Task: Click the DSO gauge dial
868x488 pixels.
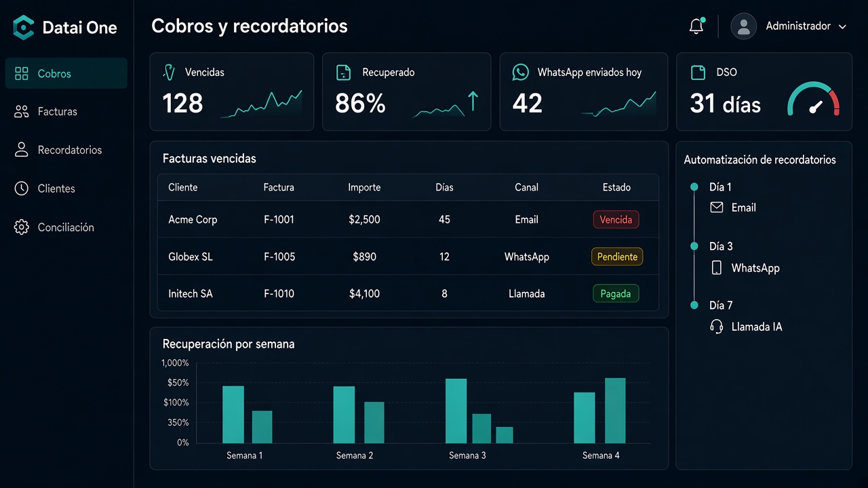Action: coord(814,100)
